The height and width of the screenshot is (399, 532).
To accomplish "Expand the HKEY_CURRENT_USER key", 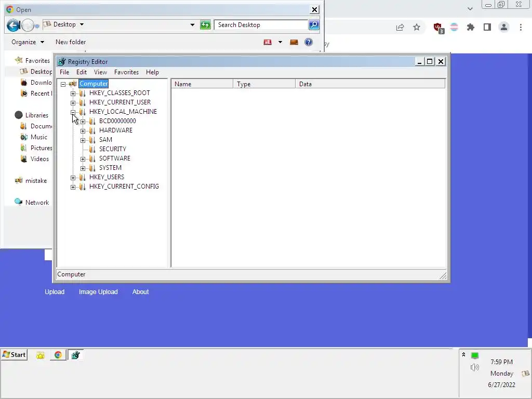I will click(73, 103).
